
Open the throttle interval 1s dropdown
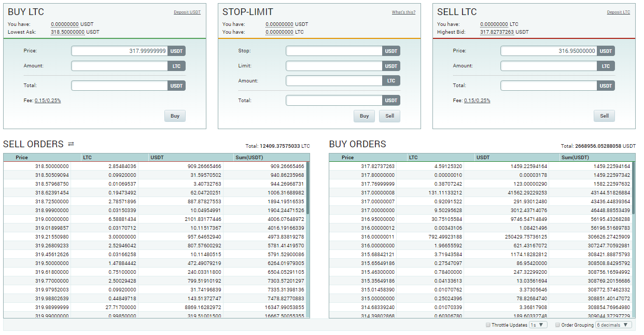538,325
